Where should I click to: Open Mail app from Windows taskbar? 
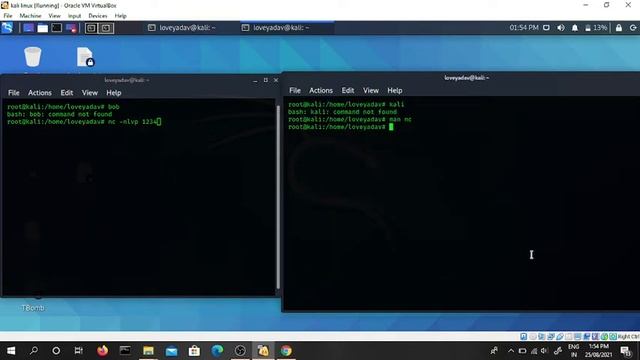[x=171, y=351]
